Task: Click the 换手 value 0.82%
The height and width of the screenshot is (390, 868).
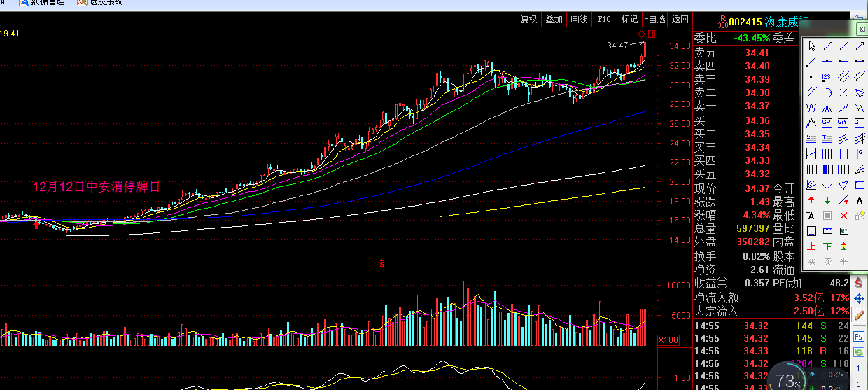Action: coord(756,256)
